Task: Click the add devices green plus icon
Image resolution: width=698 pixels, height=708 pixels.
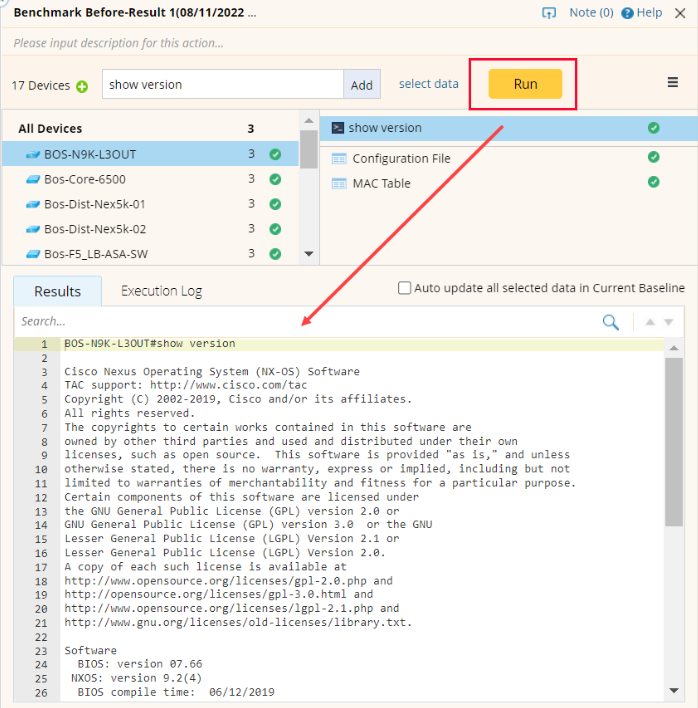Action: pos(82,86)
